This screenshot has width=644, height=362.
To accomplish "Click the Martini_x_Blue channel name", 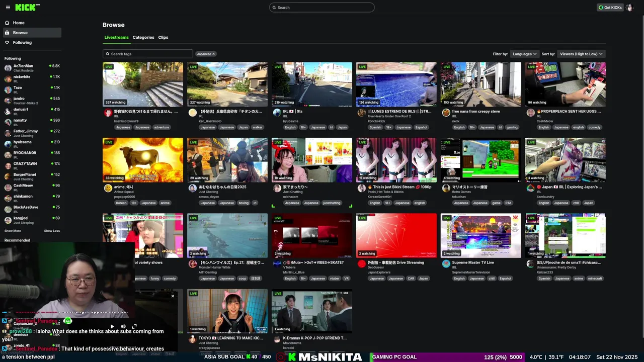I will (x=294, y=272).
